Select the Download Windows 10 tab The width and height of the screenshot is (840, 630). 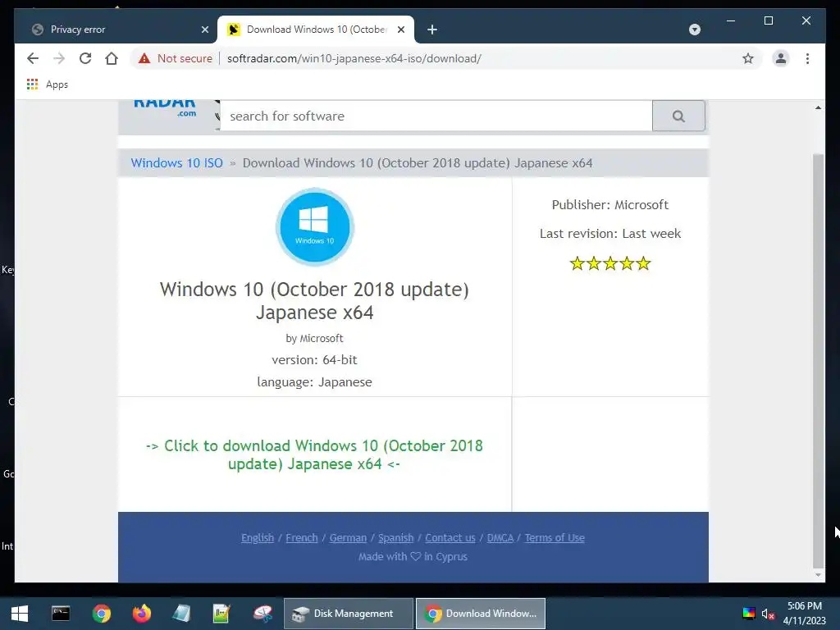coord(316,30)
